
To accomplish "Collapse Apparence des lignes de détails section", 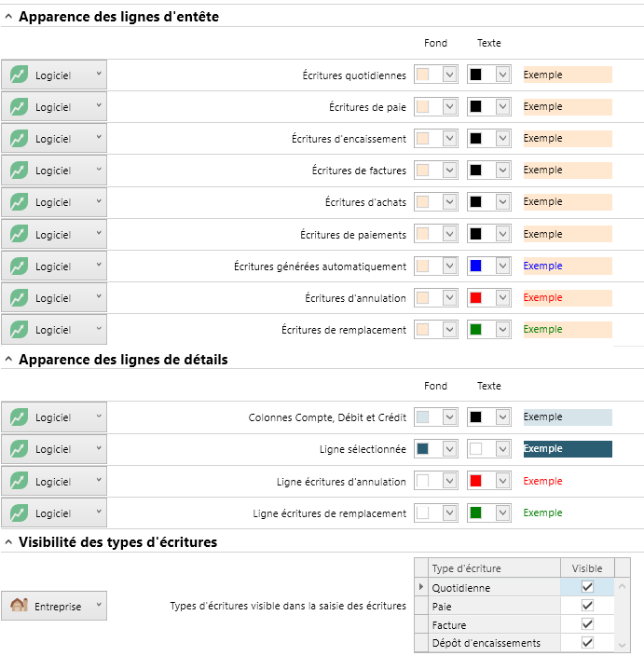I will coord(8,360).
